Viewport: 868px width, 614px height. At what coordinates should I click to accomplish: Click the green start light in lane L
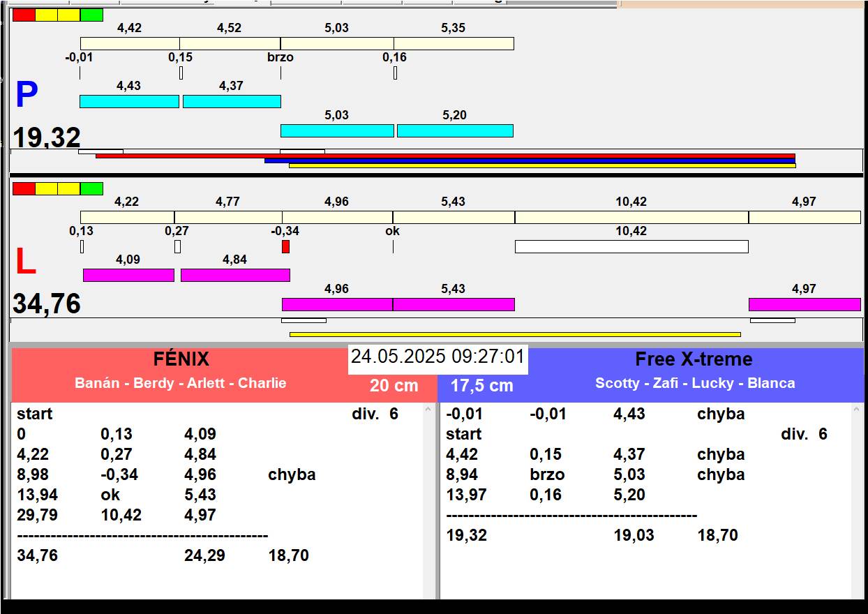[91, 188]
